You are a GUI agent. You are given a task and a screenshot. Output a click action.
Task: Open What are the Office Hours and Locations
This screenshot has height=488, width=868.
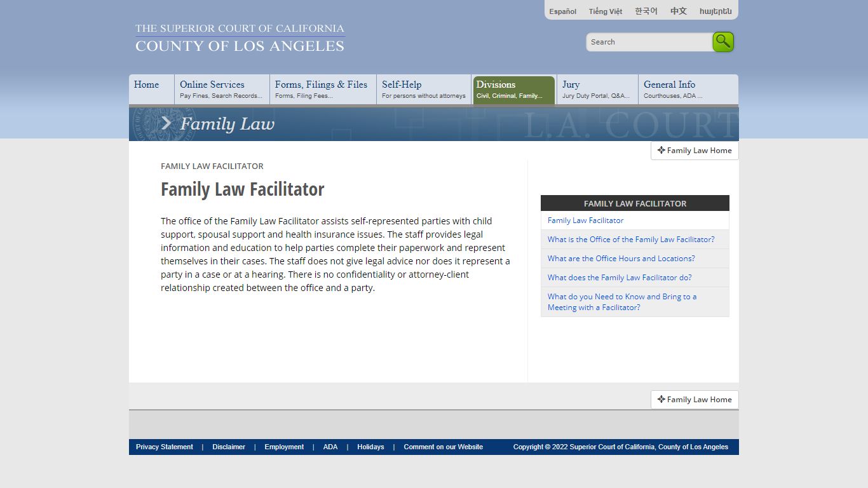[635, 259]
